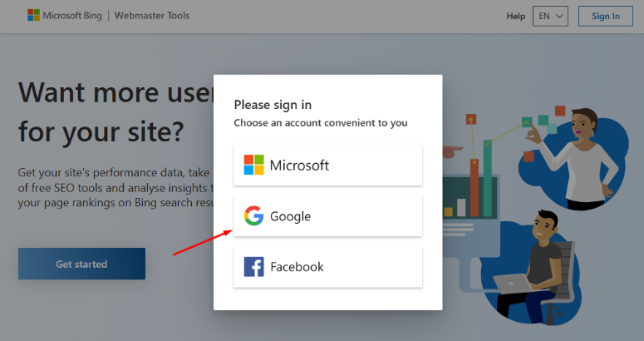Screen dimensions: 644x341
Task: Choose the Google account label
Action: 290,216
